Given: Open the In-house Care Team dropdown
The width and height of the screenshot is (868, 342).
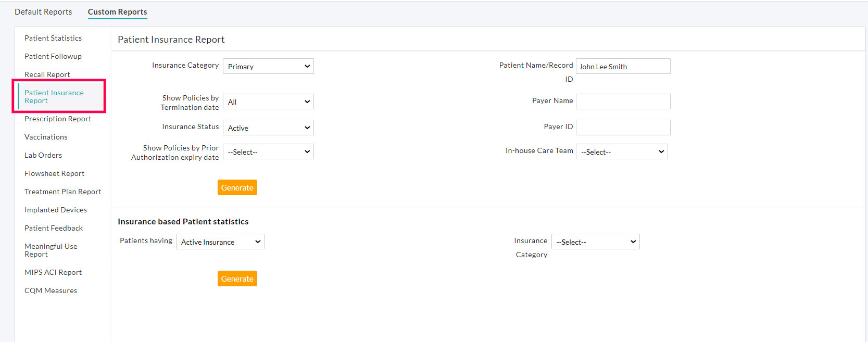Looking at the screenshot, I should click(622, 152).
